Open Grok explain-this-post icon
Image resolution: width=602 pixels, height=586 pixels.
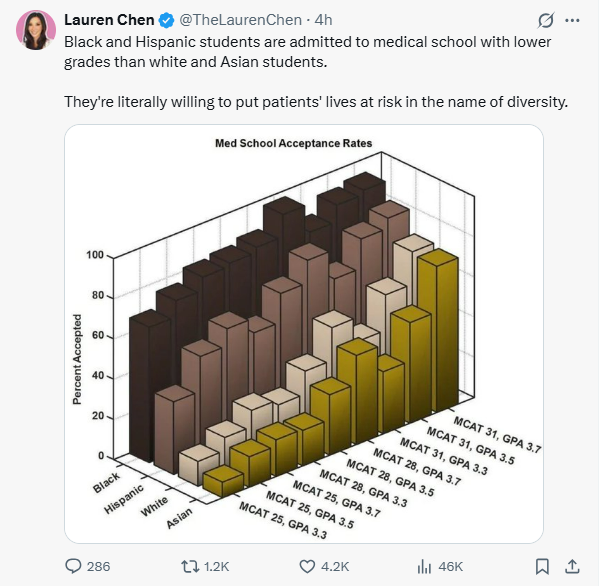click(x=546, y=20)
